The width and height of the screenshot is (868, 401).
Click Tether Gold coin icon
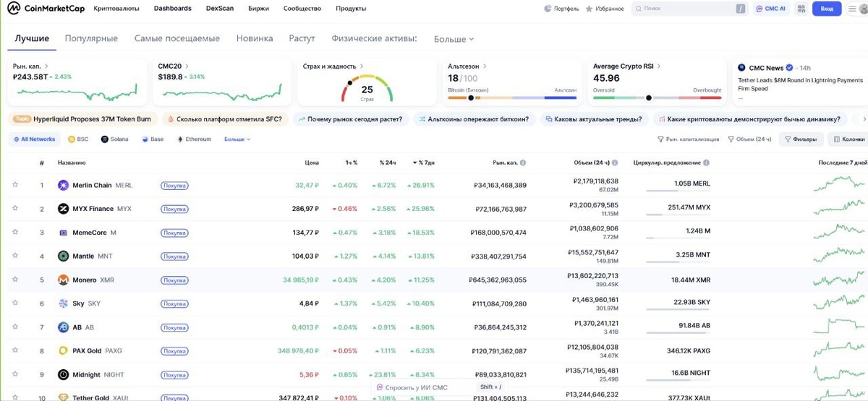63,397
